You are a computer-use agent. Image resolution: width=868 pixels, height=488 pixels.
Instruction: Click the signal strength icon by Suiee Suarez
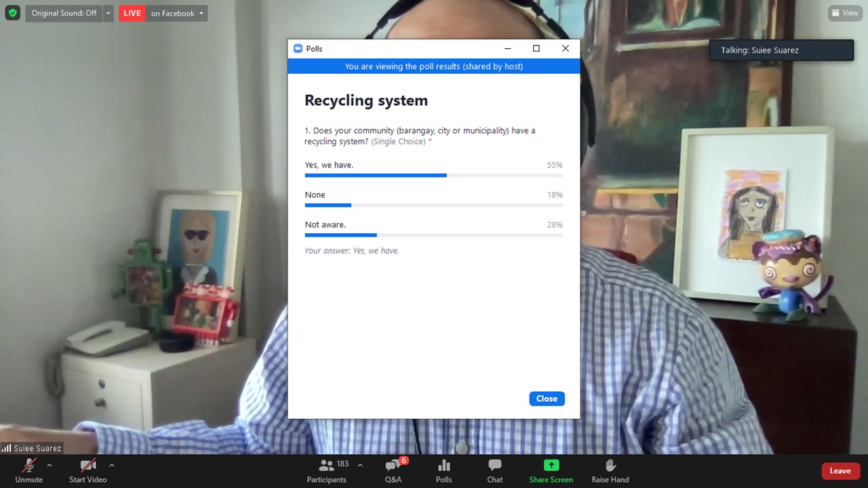tap(6, 449)
